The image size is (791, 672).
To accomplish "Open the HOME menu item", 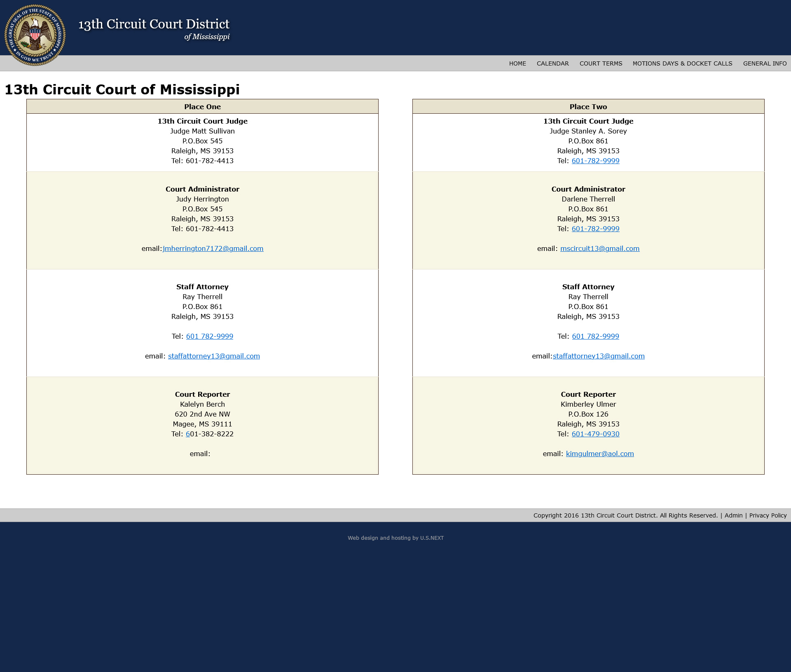I will [517, 63].
